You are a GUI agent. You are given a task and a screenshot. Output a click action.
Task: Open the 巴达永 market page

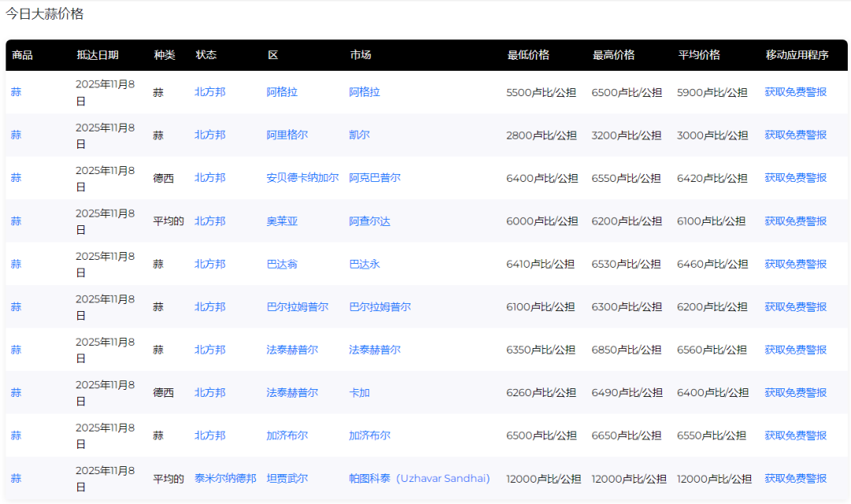(364, 264)
